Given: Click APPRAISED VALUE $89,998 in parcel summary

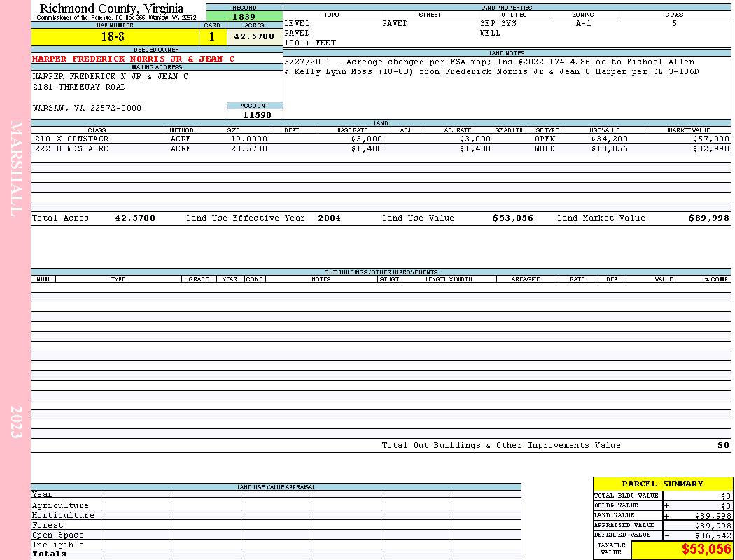Looking at the screenshot, I should click(713, 526).
